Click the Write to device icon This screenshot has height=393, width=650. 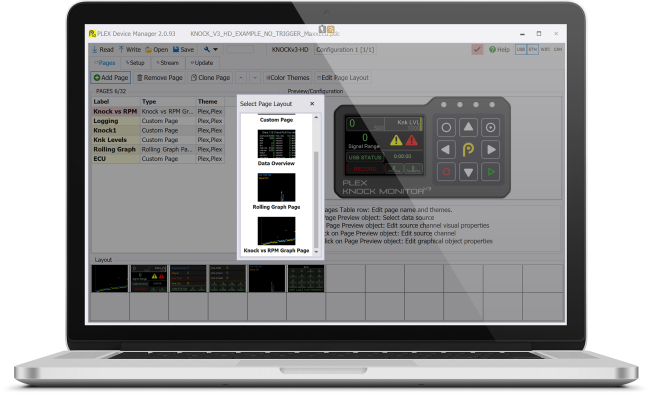pos(121,49)
